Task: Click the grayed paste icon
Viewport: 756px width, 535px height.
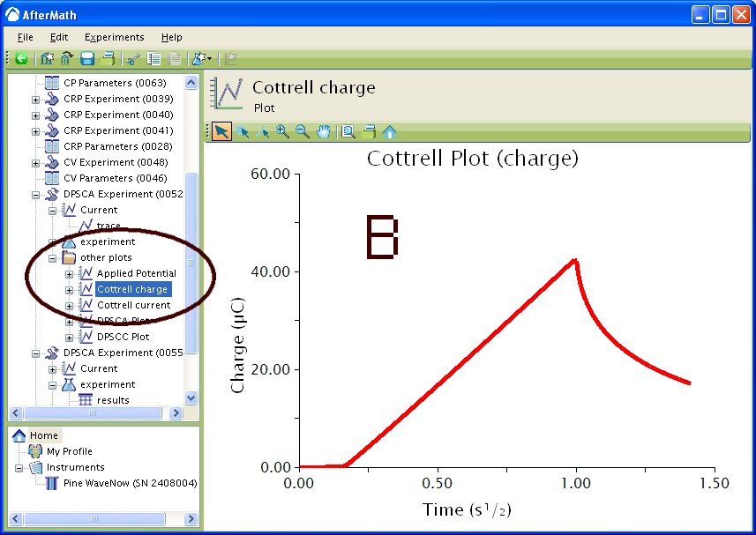Action: coord(174,59)
